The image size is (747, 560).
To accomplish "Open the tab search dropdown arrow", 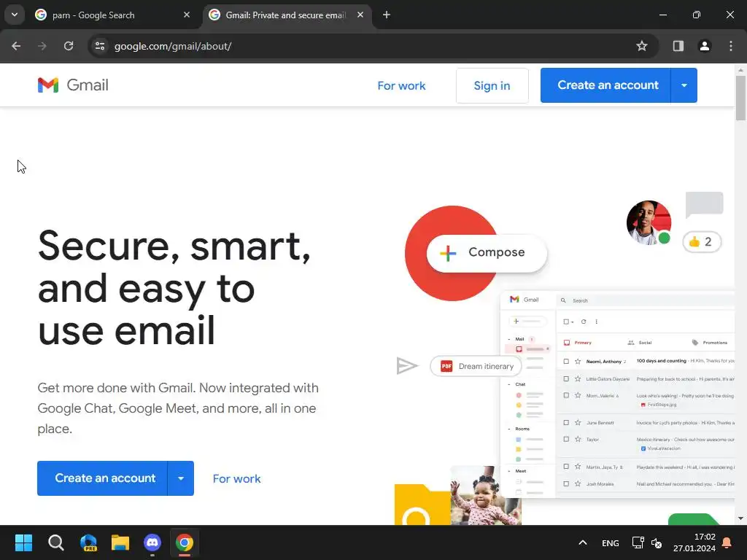I will click(x=15, y=15).
